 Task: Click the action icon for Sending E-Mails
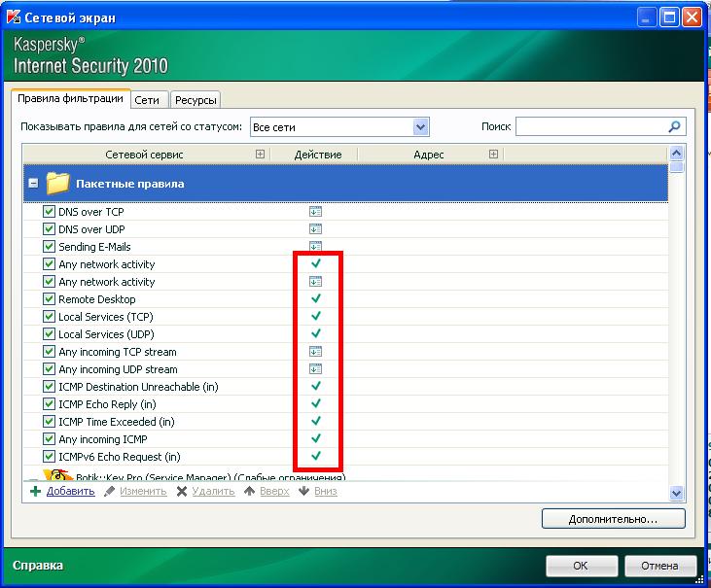point(315,246)
